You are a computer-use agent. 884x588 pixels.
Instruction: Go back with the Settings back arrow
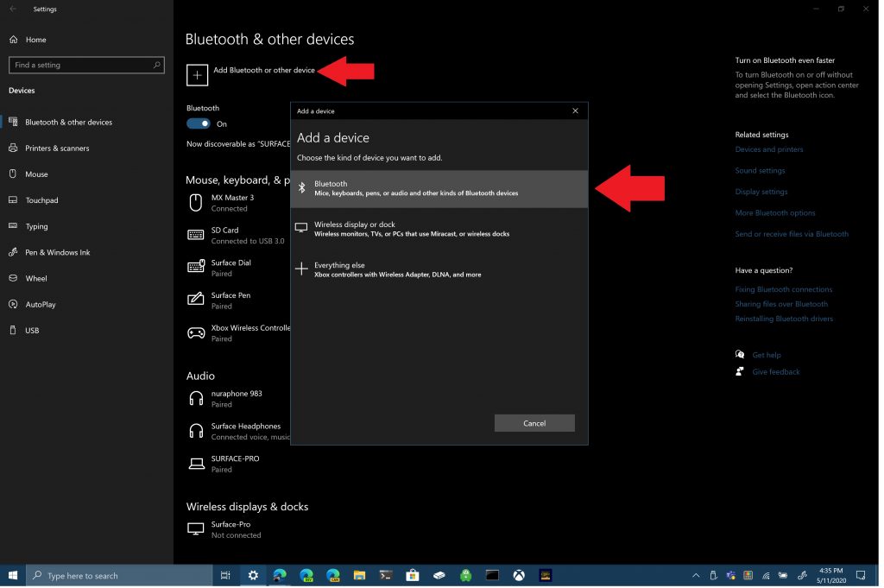(x=13, y=9)
